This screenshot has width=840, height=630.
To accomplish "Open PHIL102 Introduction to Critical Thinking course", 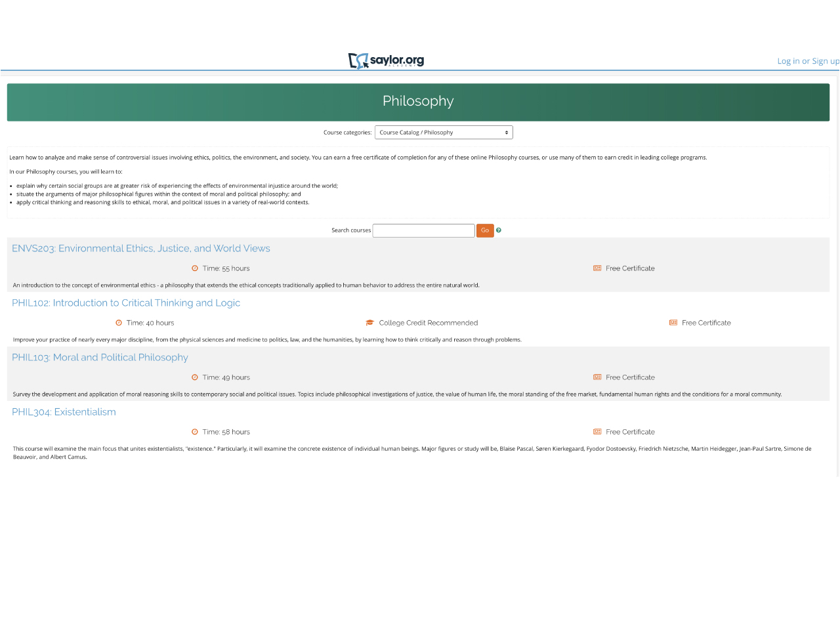I will (x=126, y=303).
